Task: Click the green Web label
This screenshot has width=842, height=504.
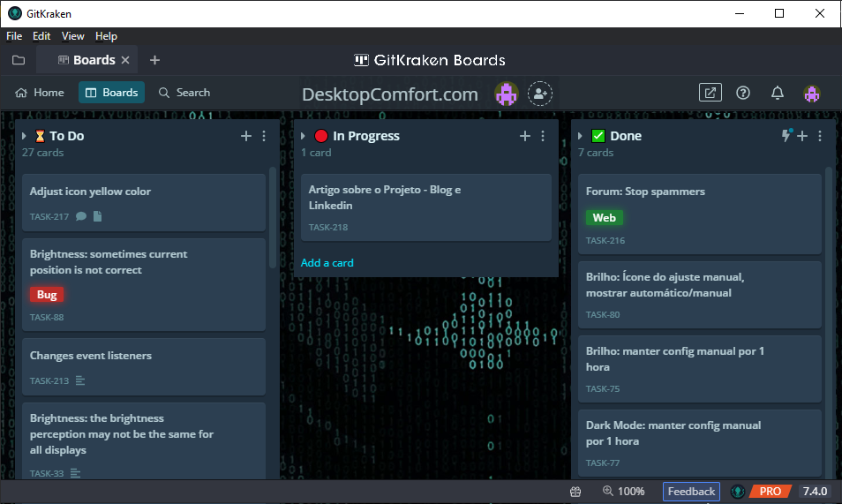Action: pyautogui.click(x=604, y=218)
